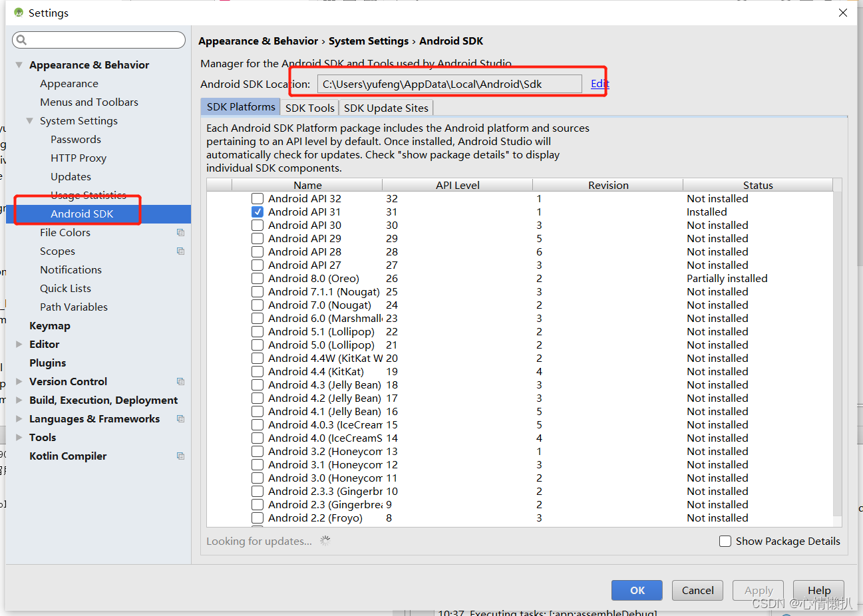Check the Android API 30 checkbox
This screenshot has height=616, width=863.
(x=258, y=225)
